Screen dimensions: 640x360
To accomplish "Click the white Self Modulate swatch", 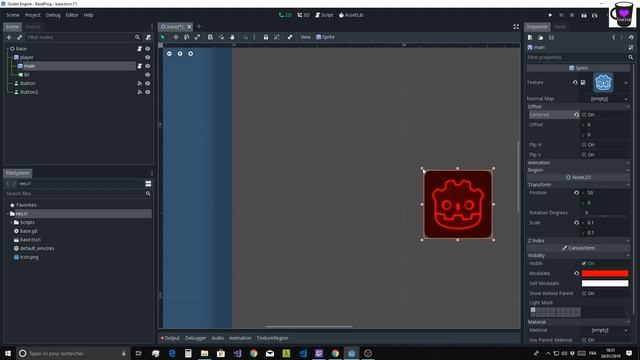I will (605, 283).
